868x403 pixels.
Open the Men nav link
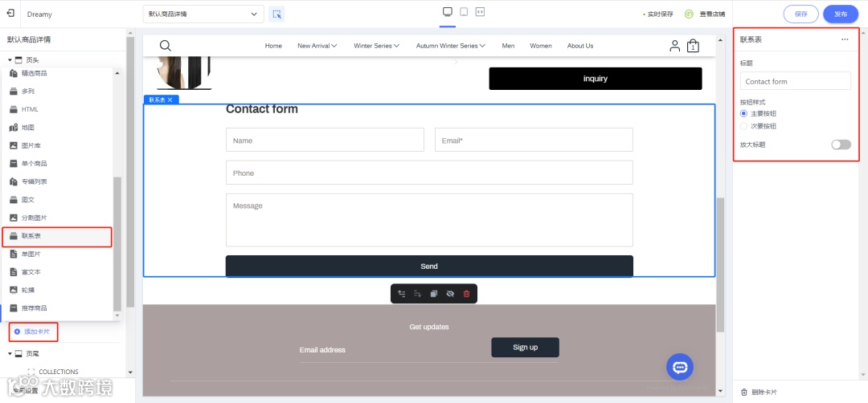tap(508, 46)
